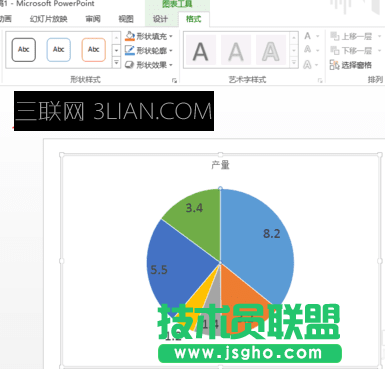Switch to the 幻灯片放映 tab

click(x=49, y=19)
